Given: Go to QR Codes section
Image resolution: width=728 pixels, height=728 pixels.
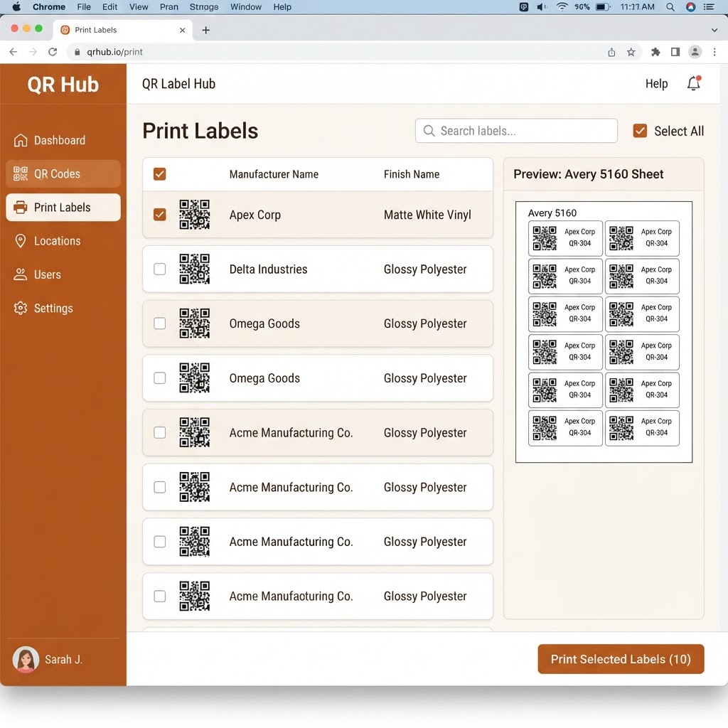Looking at the screenshot, I should 63,173.
